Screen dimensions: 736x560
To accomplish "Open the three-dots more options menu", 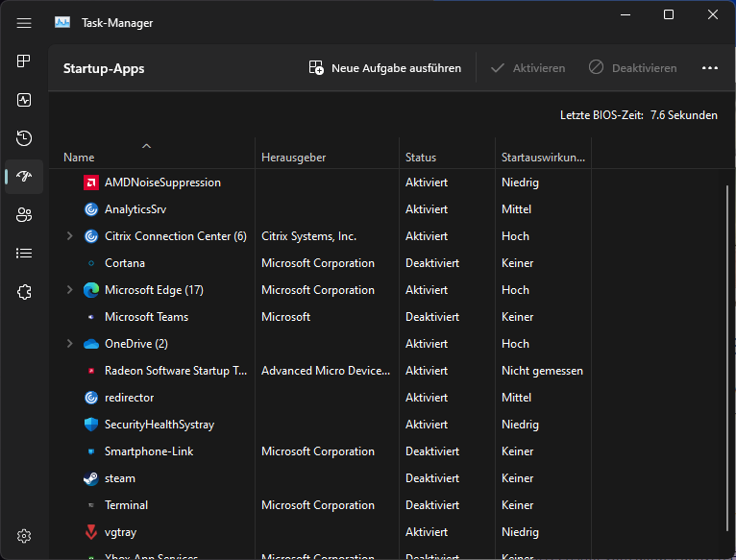I will (710, 68).
